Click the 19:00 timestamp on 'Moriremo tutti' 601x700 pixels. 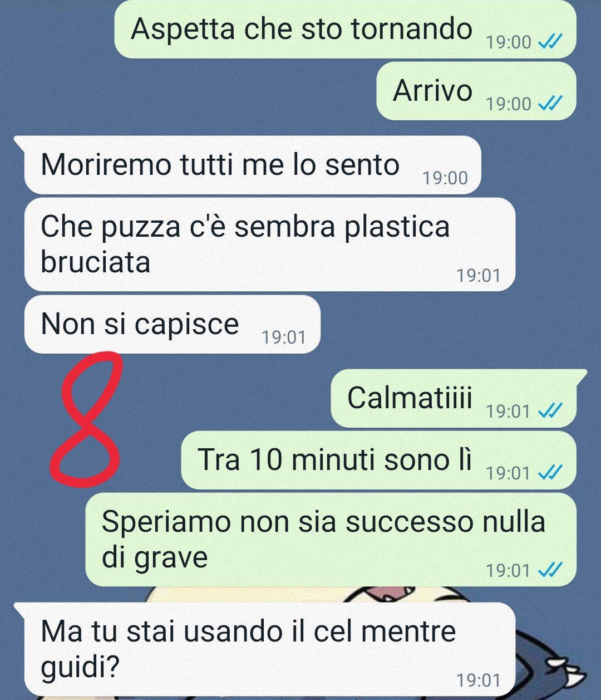coord(445,178)
